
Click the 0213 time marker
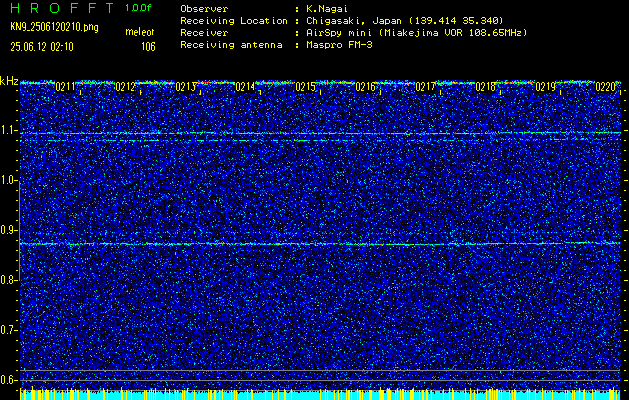tap(185, 87)
